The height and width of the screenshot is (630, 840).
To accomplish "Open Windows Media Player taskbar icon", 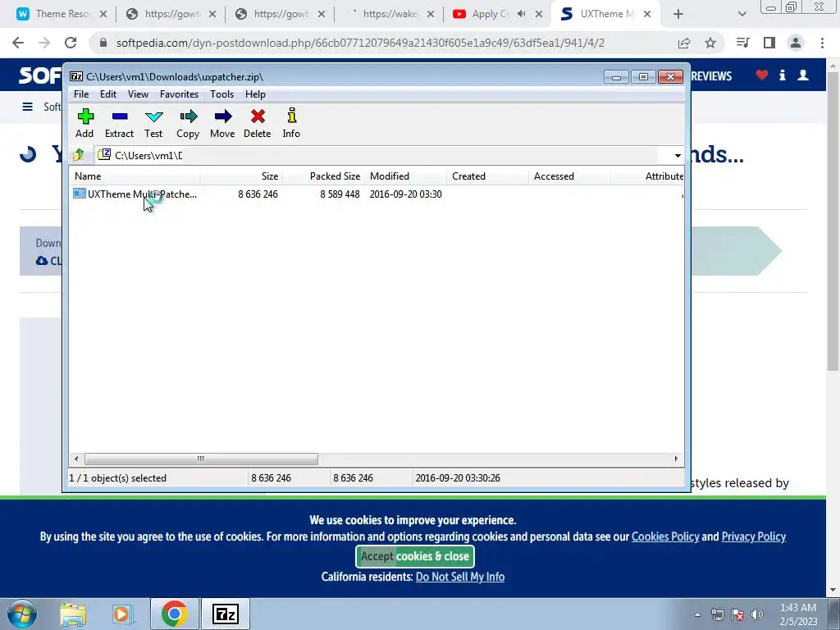I will tap(122, 614).
